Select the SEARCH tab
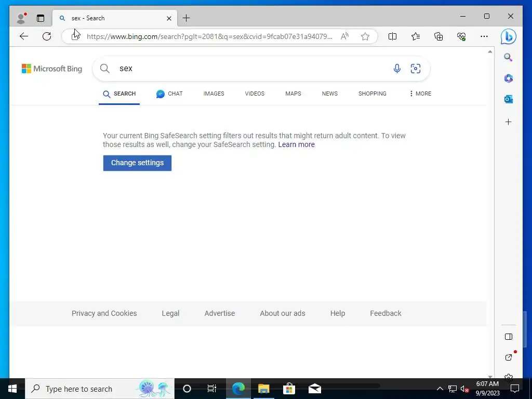 click(119, 94)
